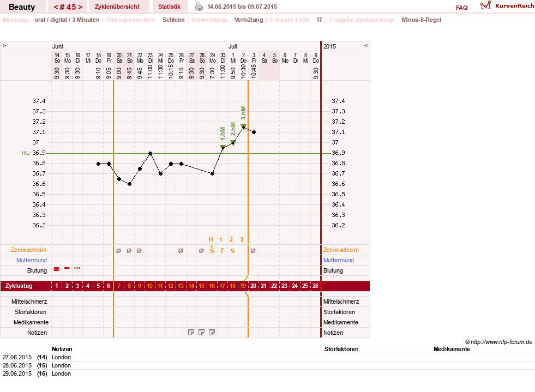The width and height of the screenshot is (535, 392).
Task: Expand chart with the left > arrow
Action: point(4,45)
